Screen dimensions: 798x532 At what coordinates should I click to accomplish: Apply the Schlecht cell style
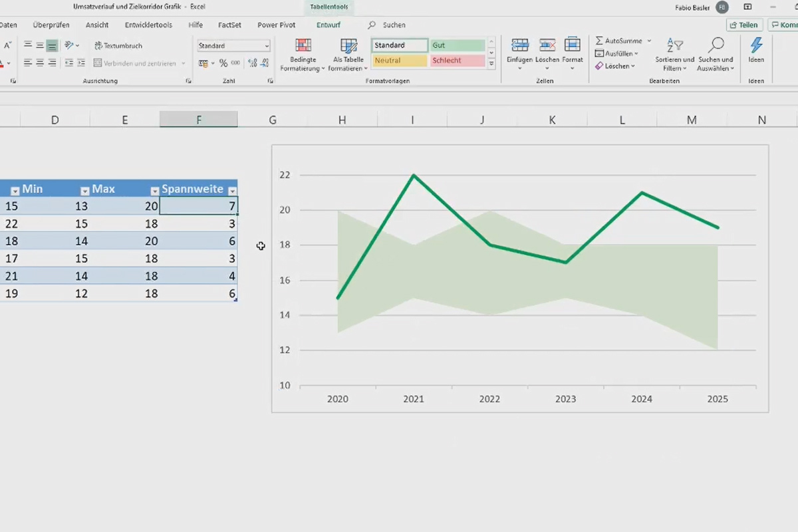pos(458,61)
